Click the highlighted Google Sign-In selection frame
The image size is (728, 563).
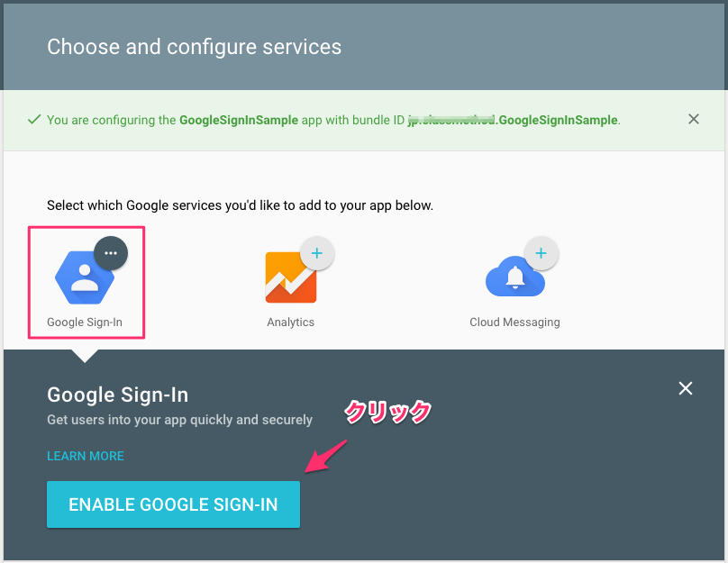(86, 283)
